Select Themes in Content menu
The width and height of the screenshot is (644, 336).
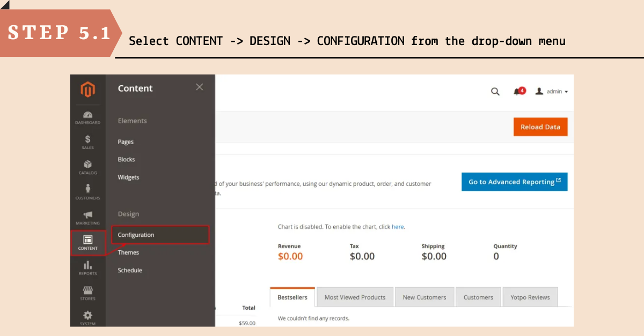128,252
